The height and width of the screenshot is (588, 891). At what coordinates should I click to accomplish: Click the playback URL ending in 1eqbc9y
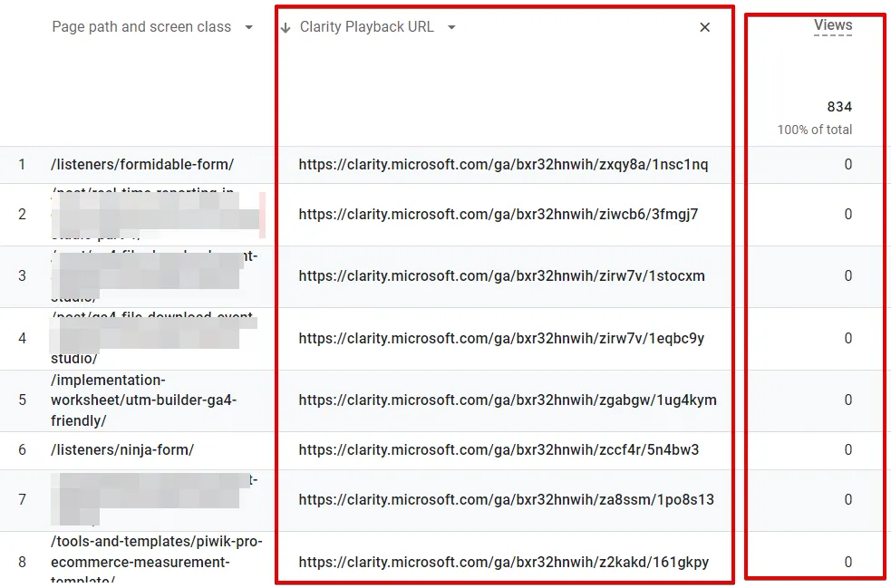pos(502,338)
